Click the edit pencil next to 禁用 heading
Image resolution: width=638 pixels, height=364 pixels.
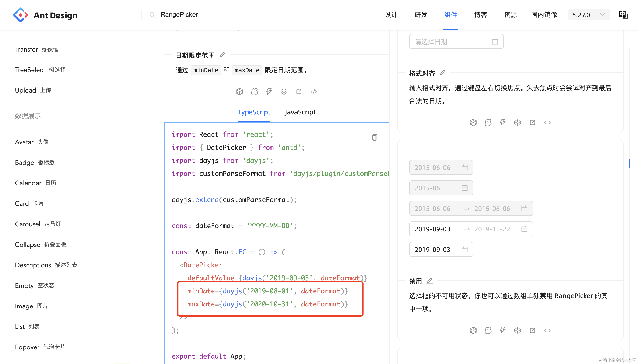[x=430, y=281]
